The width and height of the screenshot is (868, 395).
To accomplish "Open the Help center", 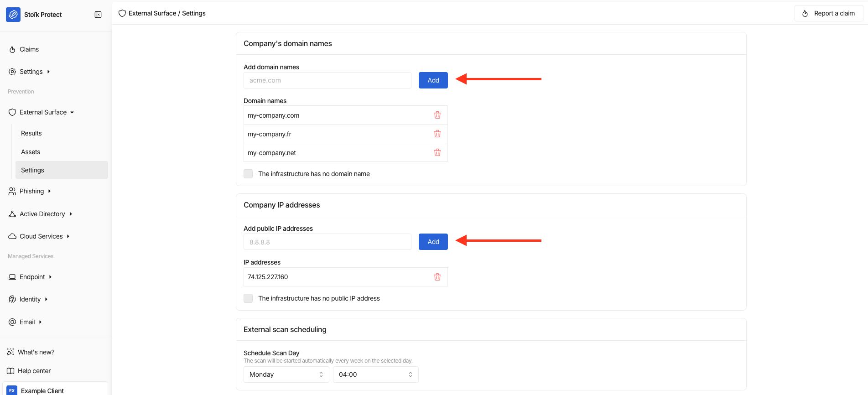I will coord(34,371).
